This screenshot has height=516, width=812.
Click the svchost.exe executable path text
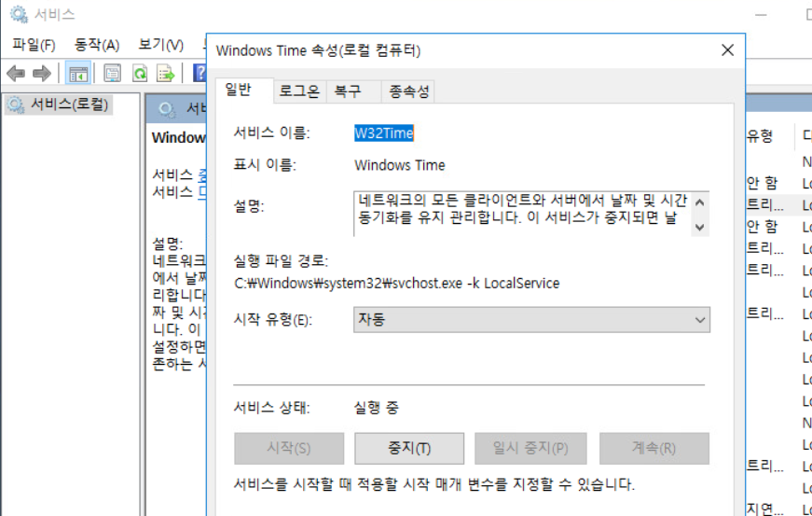(x=397, y=284)
